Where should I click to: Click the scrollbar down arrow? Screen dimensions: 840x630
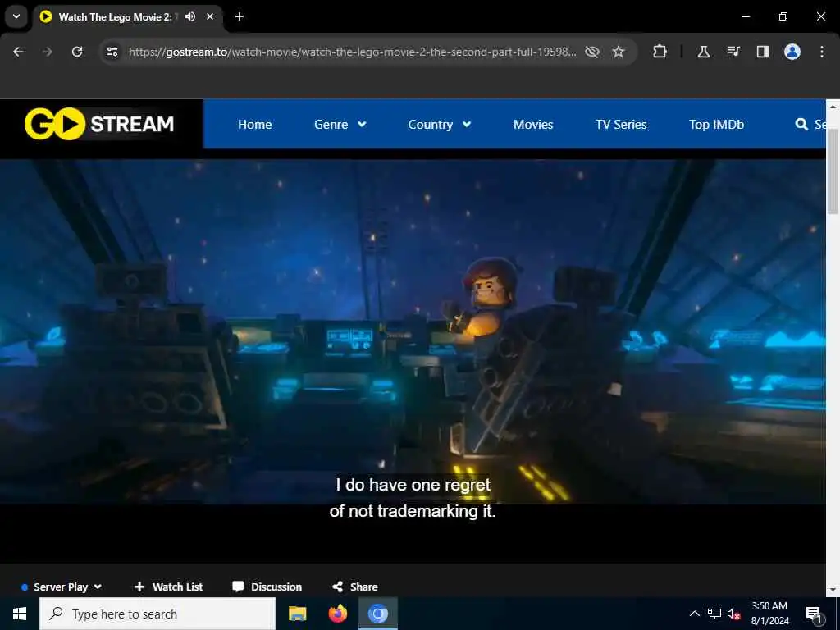coord(833,590)
